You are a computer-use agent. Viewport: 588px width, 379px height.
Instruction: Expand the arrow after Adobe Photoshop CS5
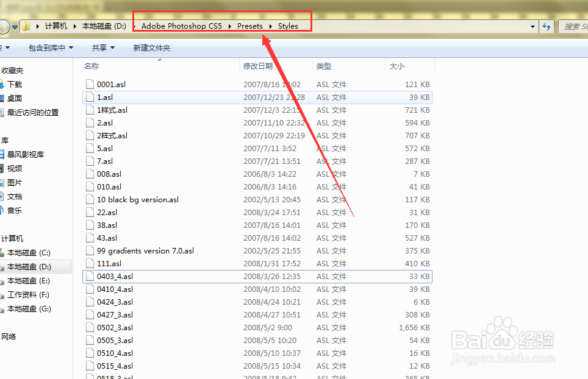[x=229, y=26]
